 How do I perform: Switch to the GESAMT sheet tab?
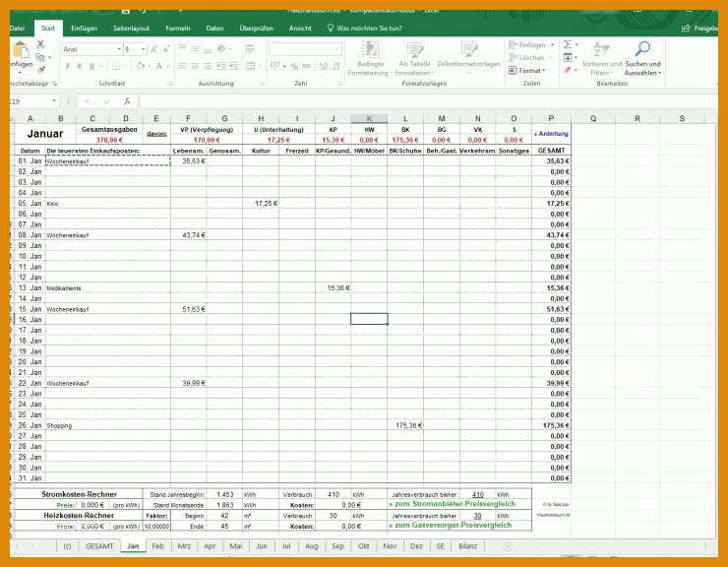tap(99, 546)
